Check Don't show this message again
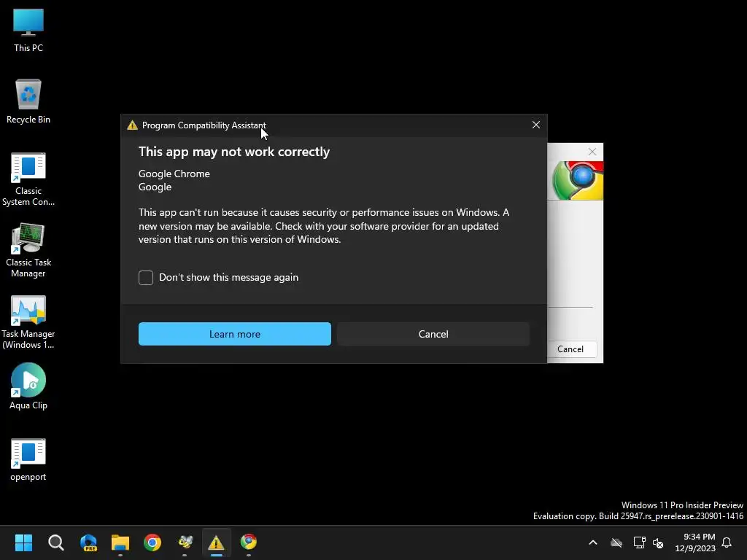The image size is (747, 560). 146,278
